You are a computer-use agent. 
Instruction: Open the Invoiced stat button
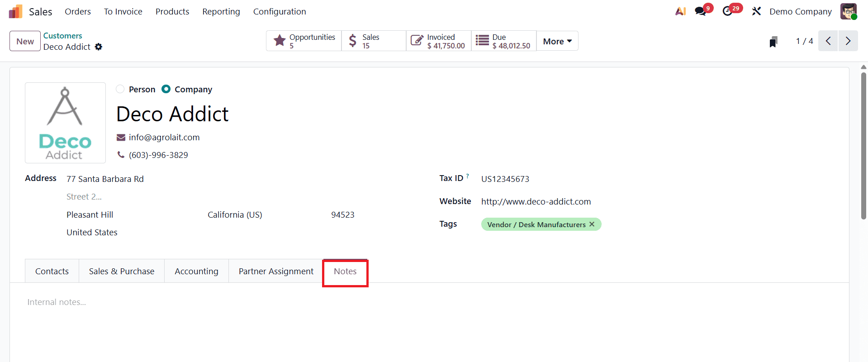pyautogui.click(x=439, y=41)
